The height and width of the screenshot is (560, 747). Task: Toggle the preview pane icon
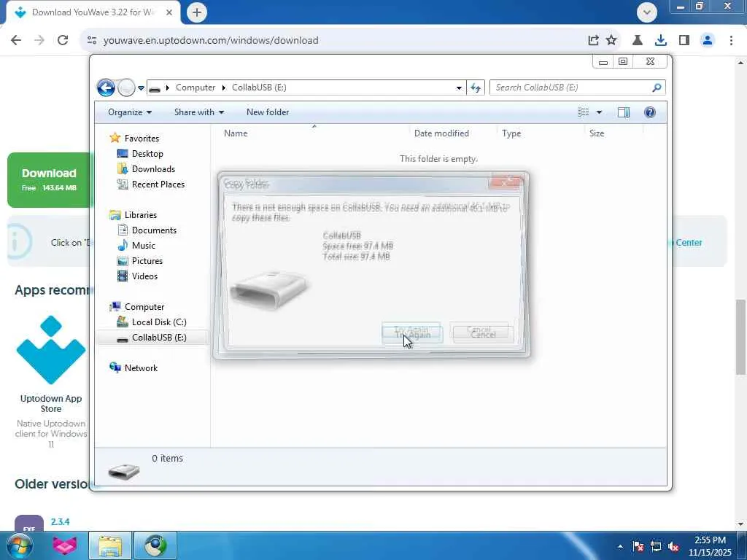click(x=623, y=112)
